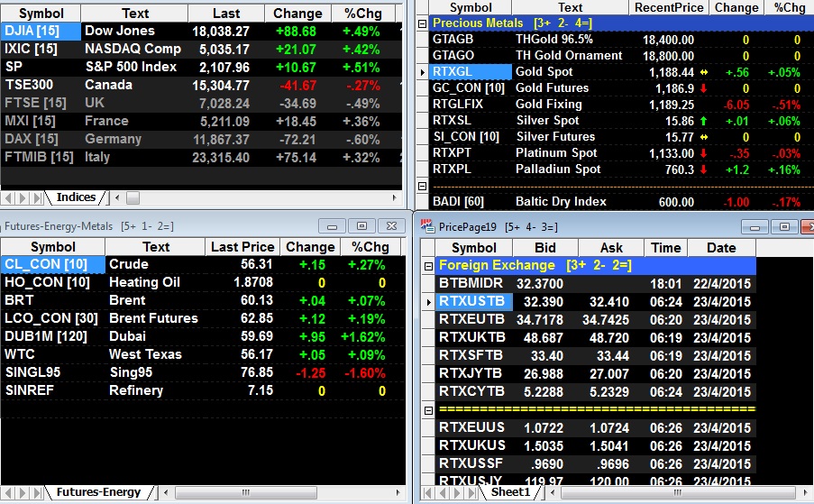Screen dimensions: 814x504
Task: Select the Indices sheet tab
Action: pos(76,197)
